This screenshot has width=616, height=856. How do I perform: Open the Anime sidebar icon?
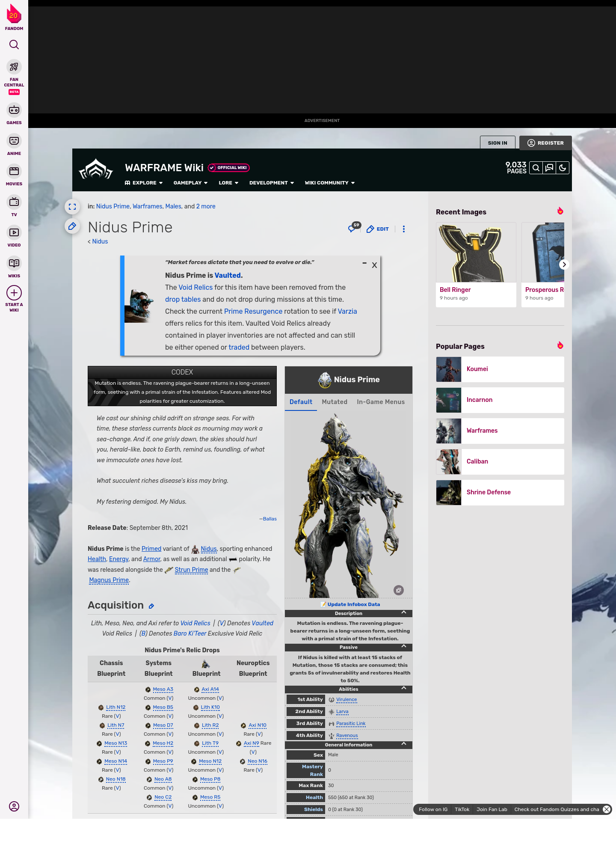pyautogui.click(x=14, y=141)
